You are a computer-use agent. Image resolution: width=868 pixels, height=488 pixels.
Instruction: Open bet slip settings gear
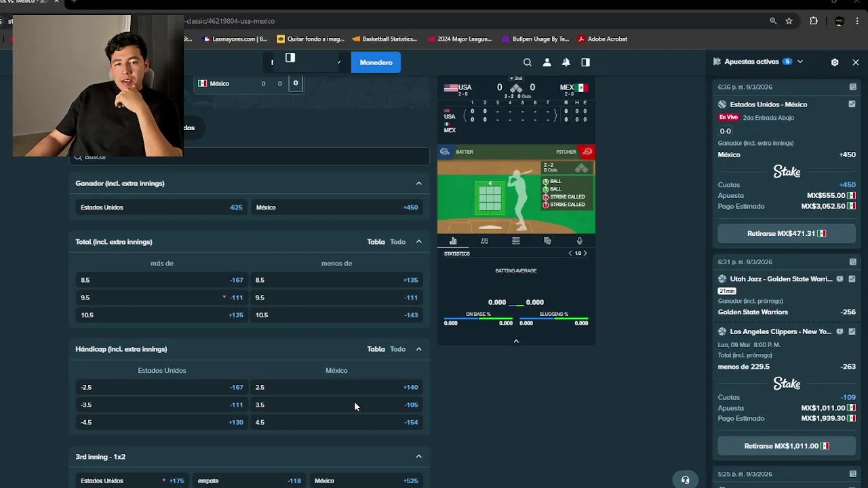pos(835,62)
